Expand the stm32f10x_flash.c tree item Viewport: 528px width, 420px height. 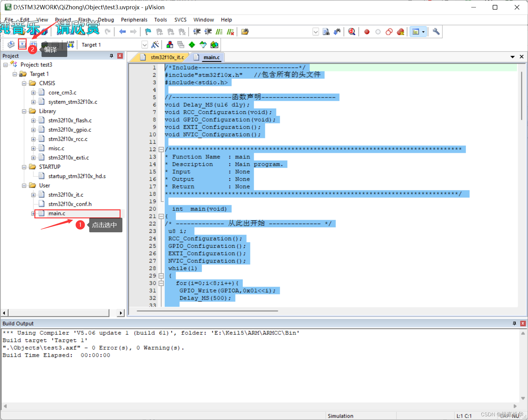[33, 120]
